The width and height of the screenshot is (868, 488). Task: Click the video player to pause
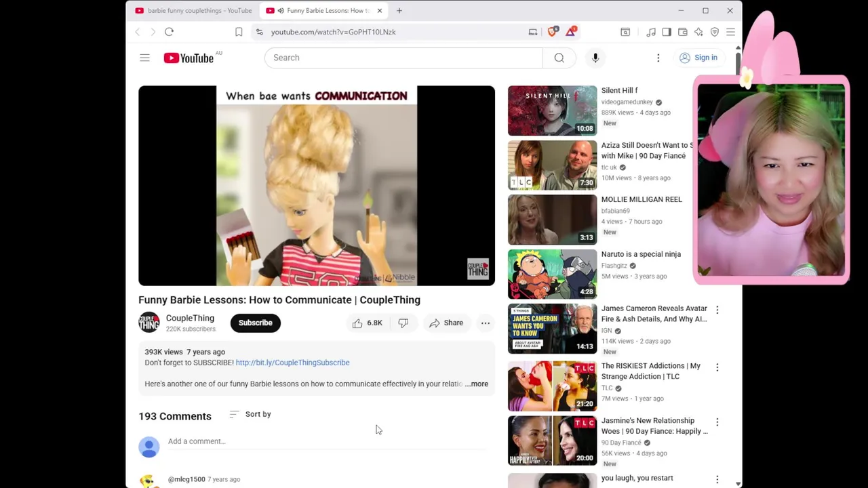[x=317, y=186]
